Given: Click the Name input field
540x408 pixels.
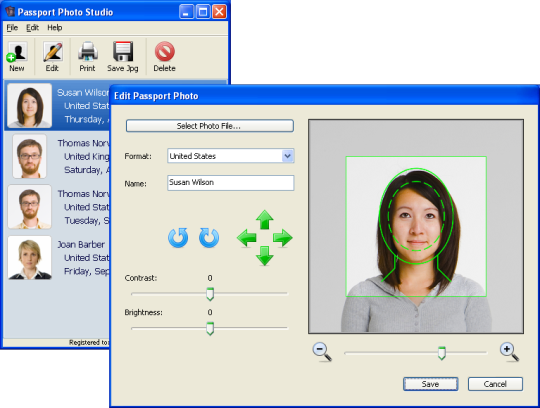Looking at the screenshot, I should (x=231, y=183).
